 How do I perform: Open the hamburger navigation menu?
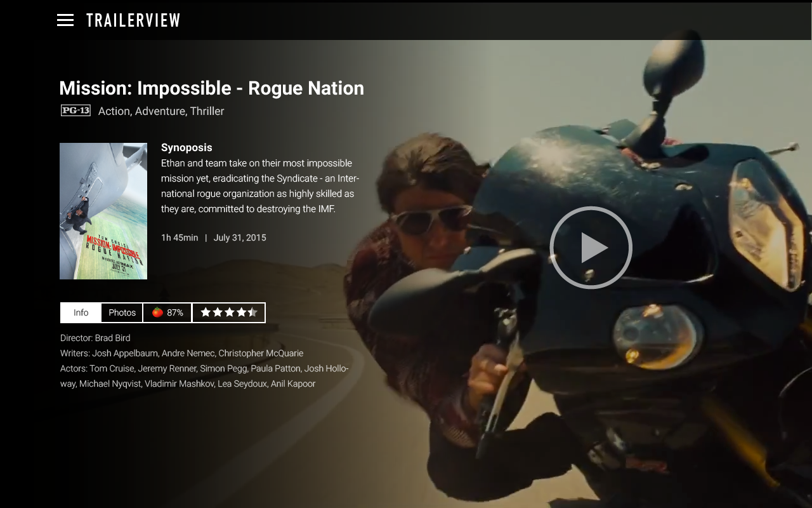tap(65, 20)
